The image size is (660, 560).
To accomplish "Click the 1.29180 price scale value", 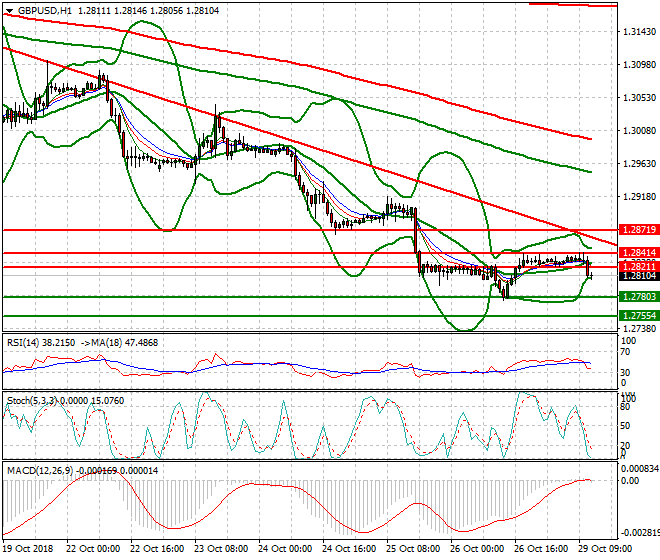I will point(639,197).
